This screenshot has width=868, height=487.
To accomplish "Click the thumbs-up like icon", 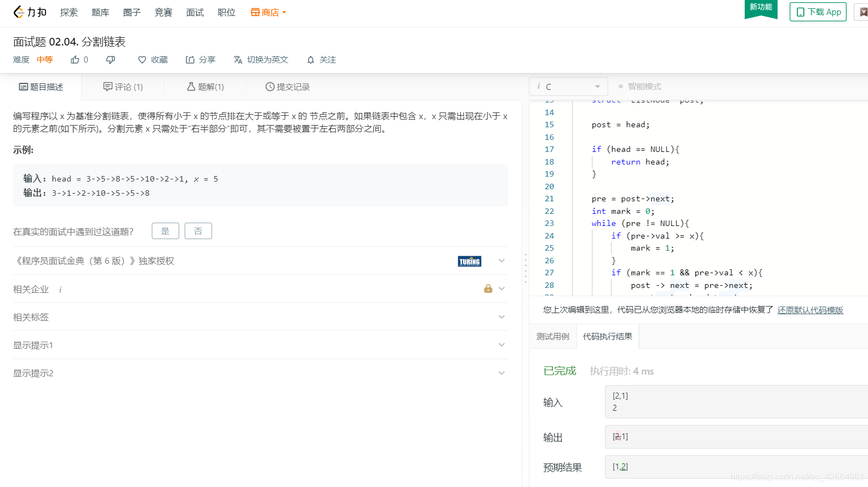I will point(75,60).
